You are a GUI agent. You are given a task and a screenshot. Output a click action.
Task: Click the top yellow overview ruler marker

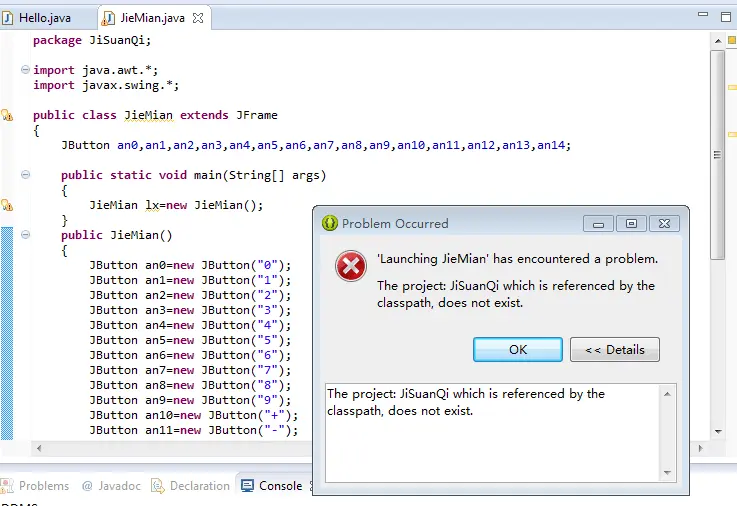(732, 87)
